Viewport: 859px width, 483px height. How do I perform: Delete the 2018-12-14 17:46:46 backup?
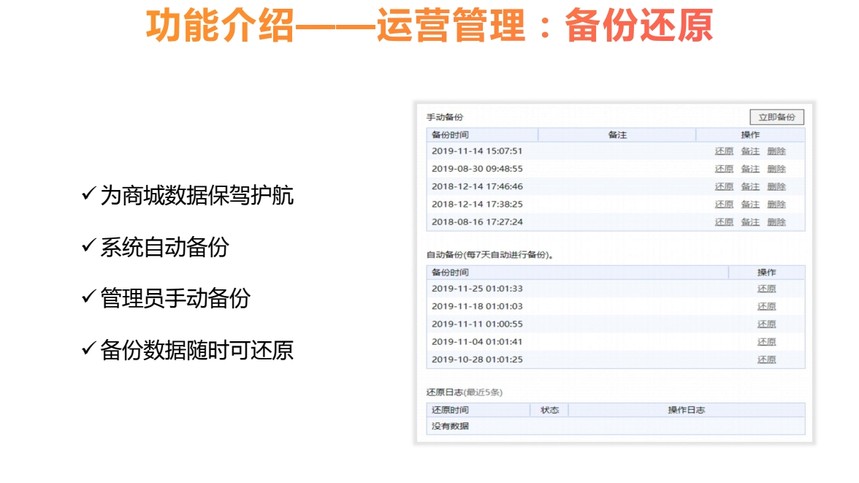(x=776, y=187)
